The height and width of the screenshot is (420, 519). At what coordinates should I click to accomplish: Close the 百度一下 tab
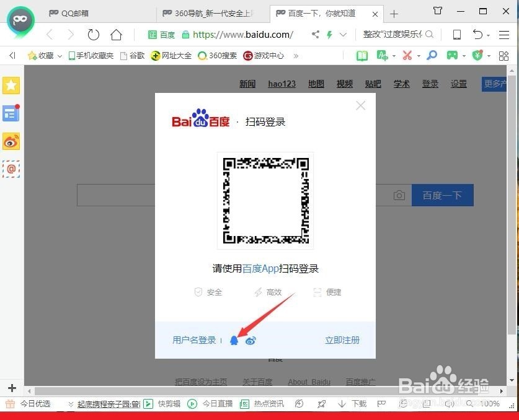pos(375,14)
